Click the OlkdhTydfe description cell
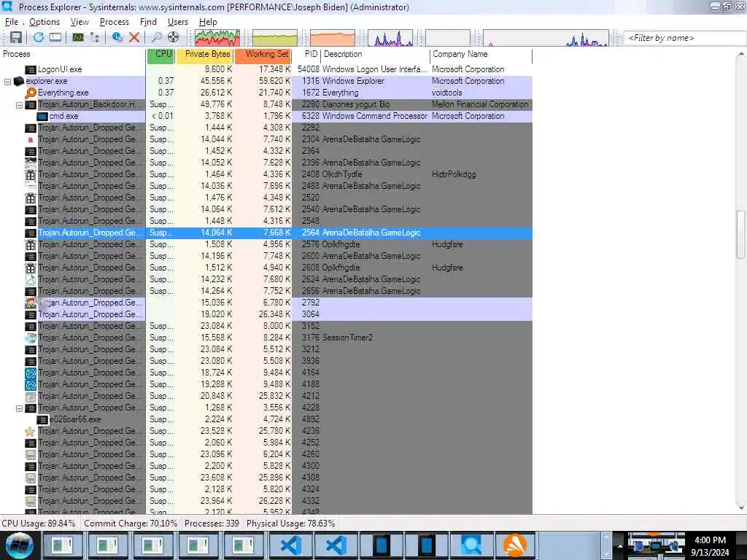The image size is (747, 560). [342, 174]
